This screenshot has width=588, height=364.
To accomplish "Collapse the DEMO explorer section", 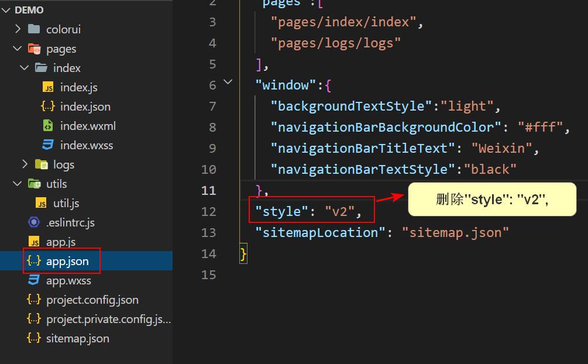I will [7, 9].
